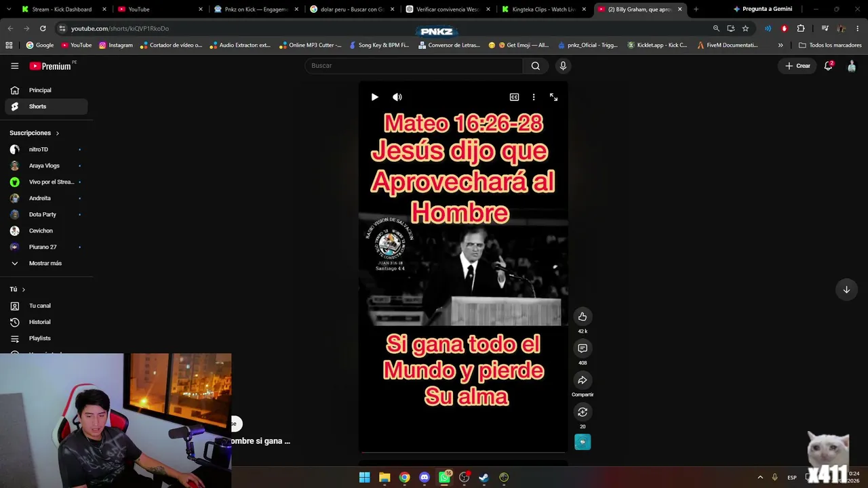This screenshot has width=868, height=488.
Task: Open the YouTube guide hamburger menu
Action: coord(14,66)
